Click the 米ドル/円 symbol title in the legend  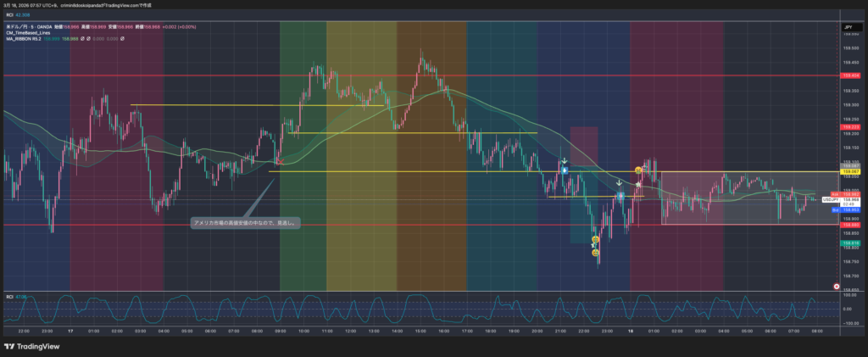pyautogui.click(x=17, y=28)
